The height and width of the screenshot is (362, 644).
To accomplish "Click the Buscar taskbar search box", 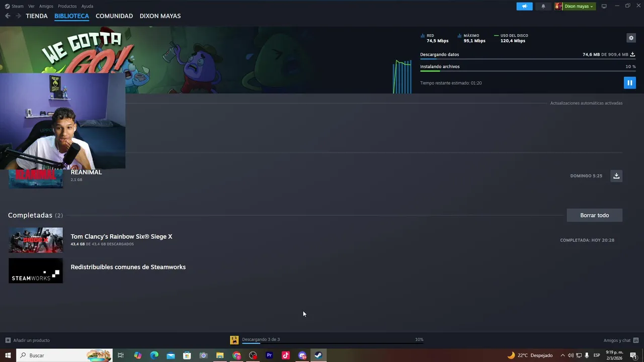I will click(64, 355).
